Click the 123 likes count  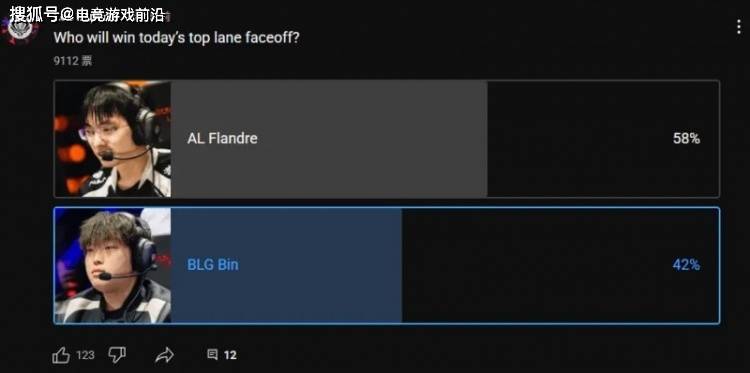pyautogui.click(x=85, y=355)
